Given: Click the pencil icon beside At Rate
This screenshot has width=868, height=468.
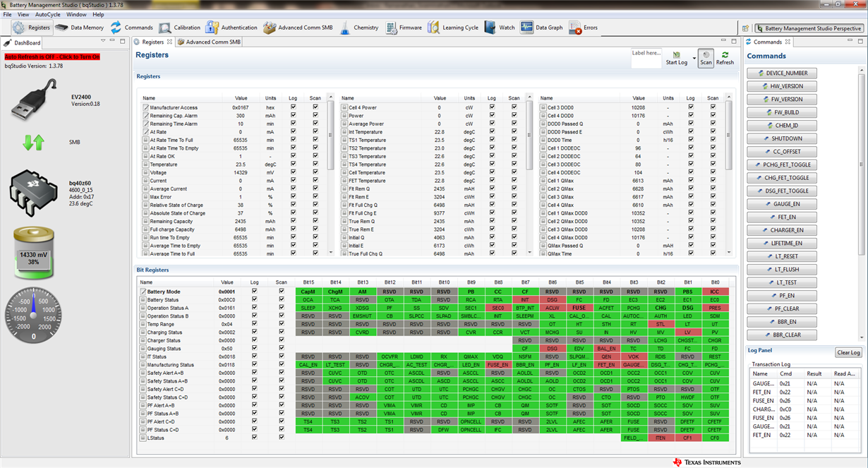Looking at the screenshot, I should pos(145,132).
